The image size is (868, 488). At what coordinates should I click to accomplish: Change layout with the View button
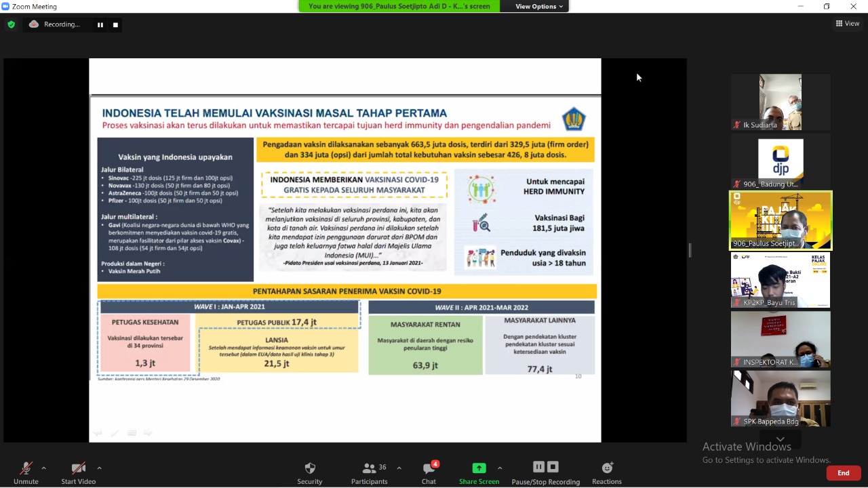click(848, 24)
